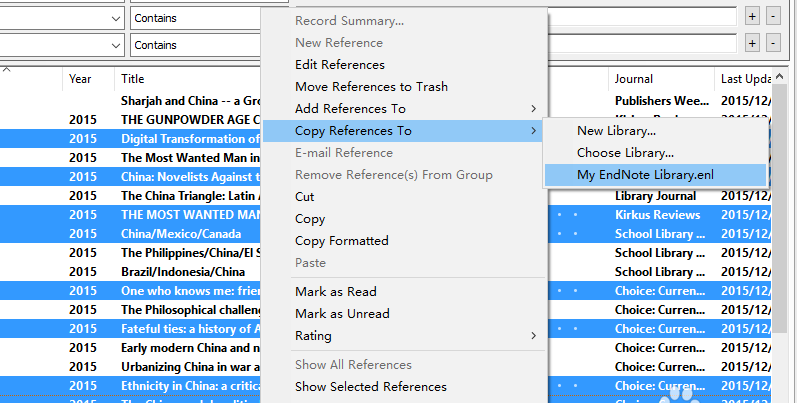Screen dimensions: 797x403
Task: Sort by the Journal column header
Action: [x=633, y=78]
